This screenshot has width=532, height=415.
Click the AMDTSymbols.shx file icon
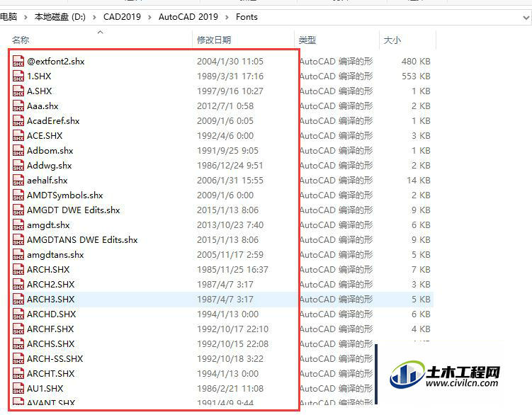coord(18,195)
